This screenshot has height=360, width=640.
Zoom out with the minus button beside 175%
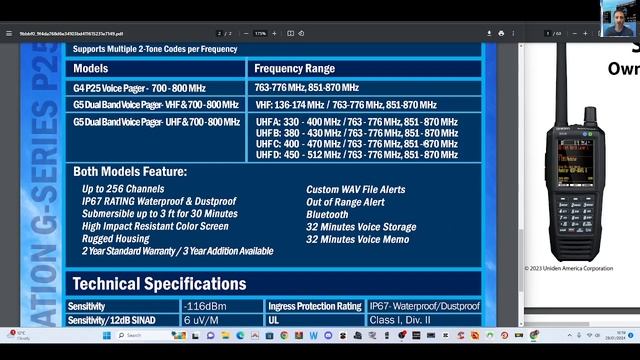(246, 33)
